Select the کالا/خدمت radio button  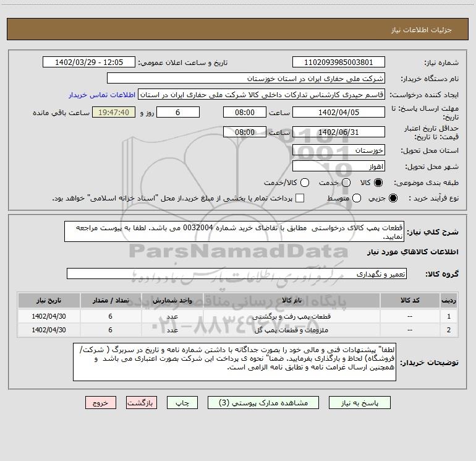[305, 183]
